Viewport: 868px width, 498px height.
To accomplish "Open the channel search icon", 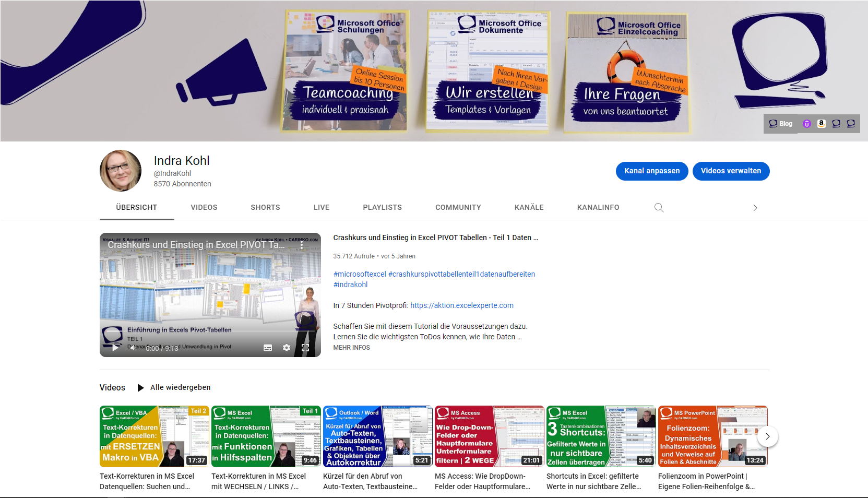I will click(659, 207).
